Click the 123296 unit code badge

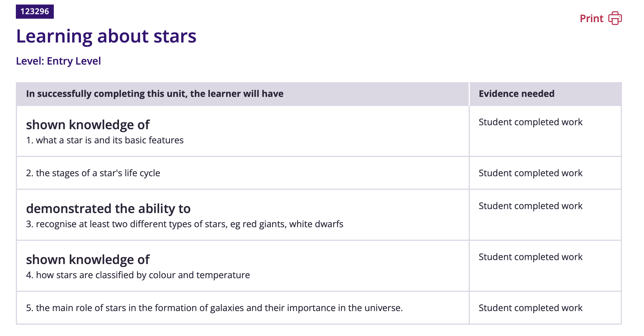pos(35,12)
